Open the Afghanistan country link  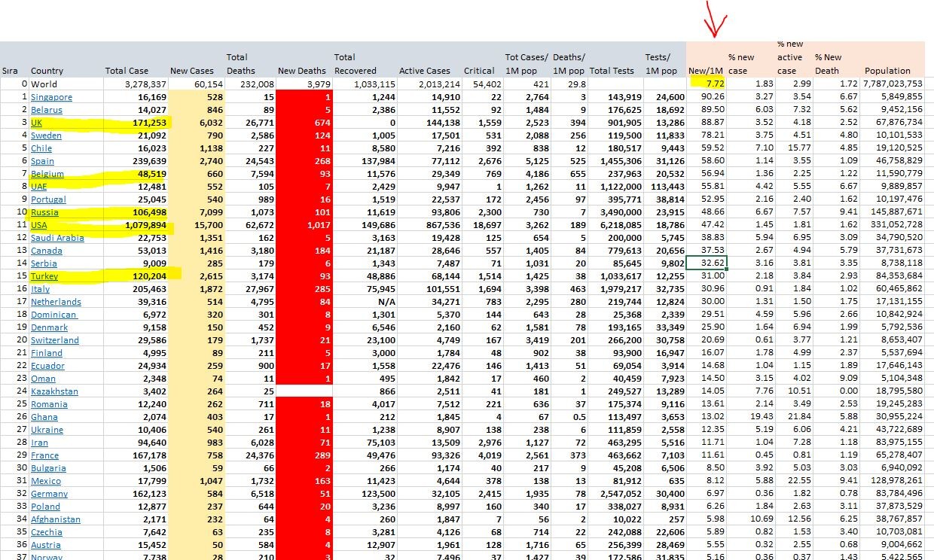tap(56, 519)
